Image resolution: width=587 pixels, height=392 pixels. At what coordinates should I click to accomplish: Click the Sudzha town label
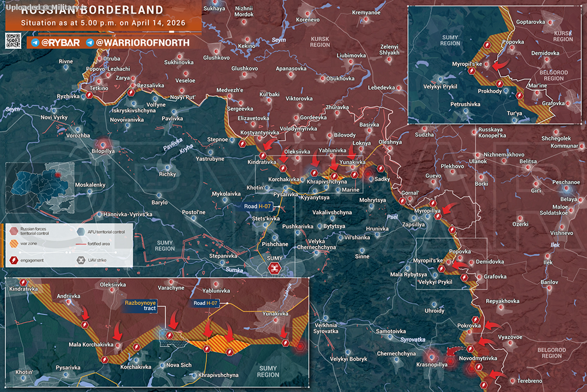[x=424, y=135]
